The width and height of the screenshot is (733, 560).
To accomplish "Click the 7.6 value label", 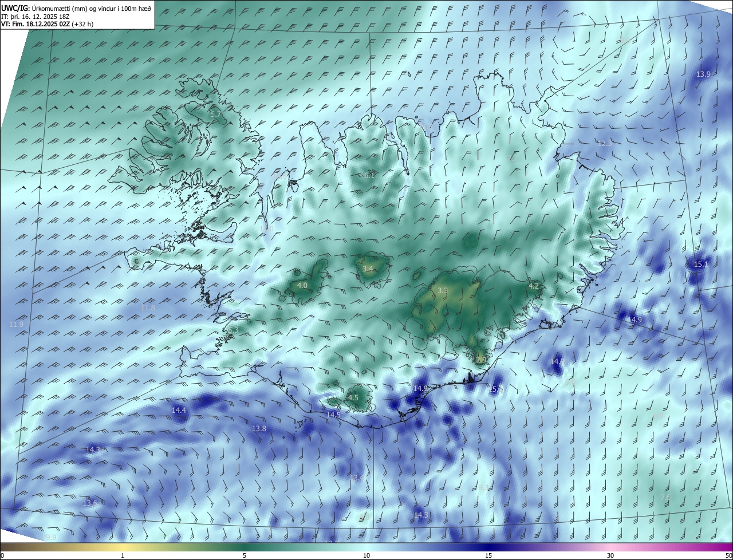I will coord(665,498).
